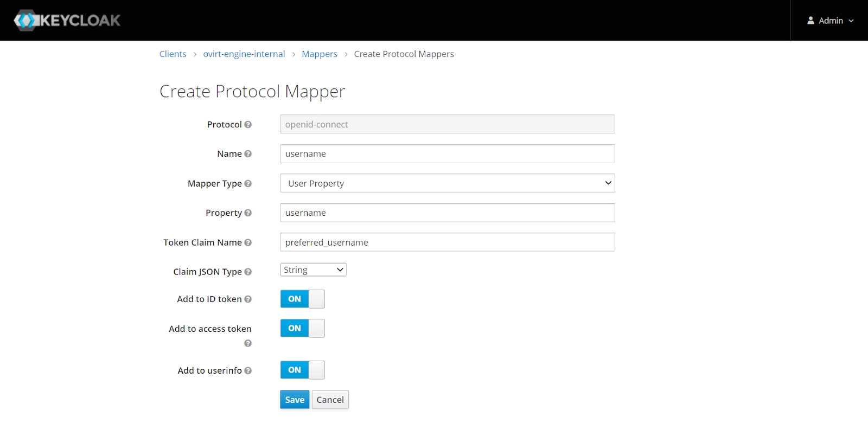
Task: Click Claim JSON Type help icon
Action: click(x=248, y=272)
